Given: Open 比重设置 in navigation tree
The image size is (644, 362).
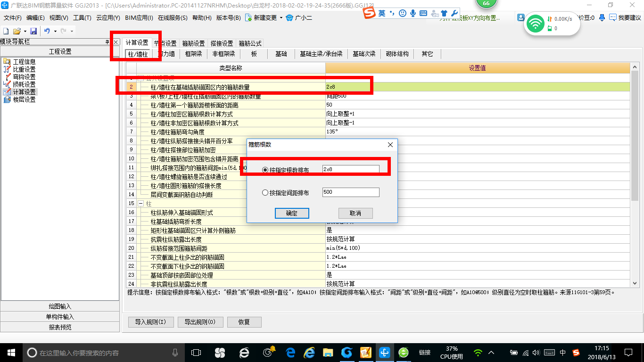Looking at the screenshot, I should (24, 69).
